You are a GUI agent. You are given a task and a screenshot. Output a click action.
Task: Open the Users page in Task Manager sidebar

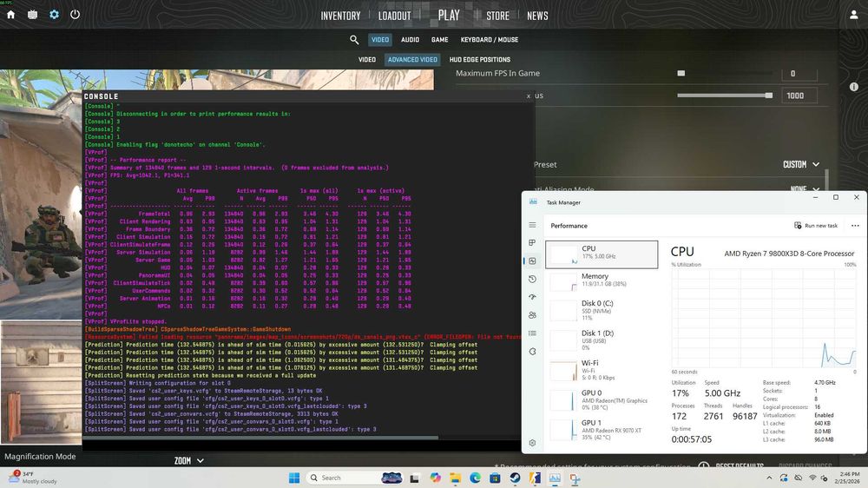(x=532, y=315)
